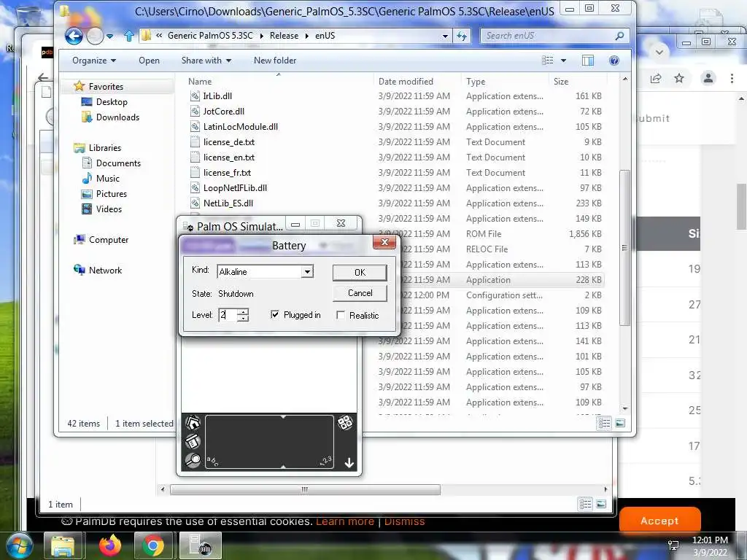747x560 pixels.
Task: Accept the PalmDB cookies
Action: pyautogui.click(x=659, y=521)
